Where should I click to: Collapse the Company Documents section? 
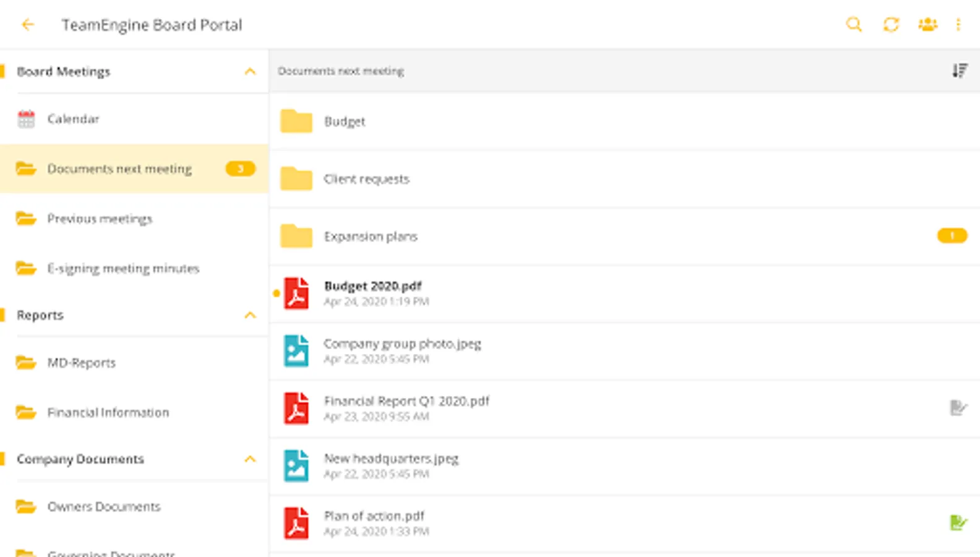(x=250, y=459)
